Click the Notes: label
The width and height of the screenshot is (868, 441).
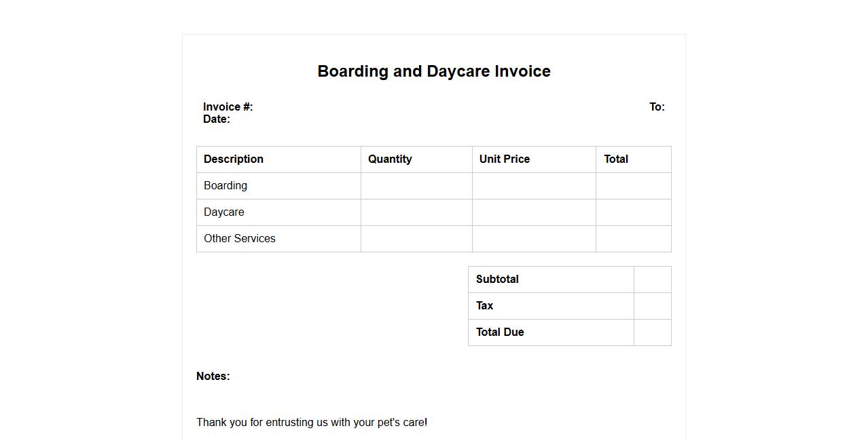click(213, 377)
